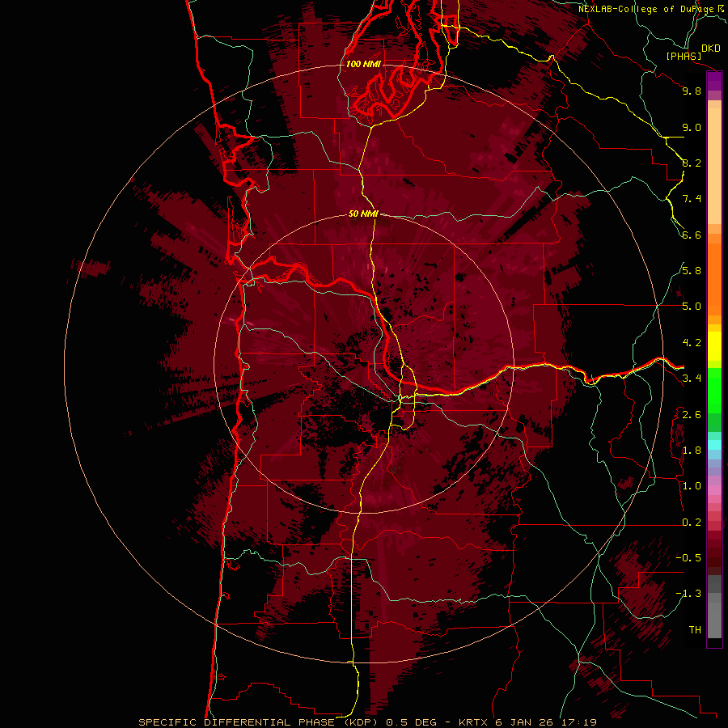The height and width of the screenshot is (728, 728).
Task: Click the yellow segment of the color bar
Action: [x=714, y=346]
